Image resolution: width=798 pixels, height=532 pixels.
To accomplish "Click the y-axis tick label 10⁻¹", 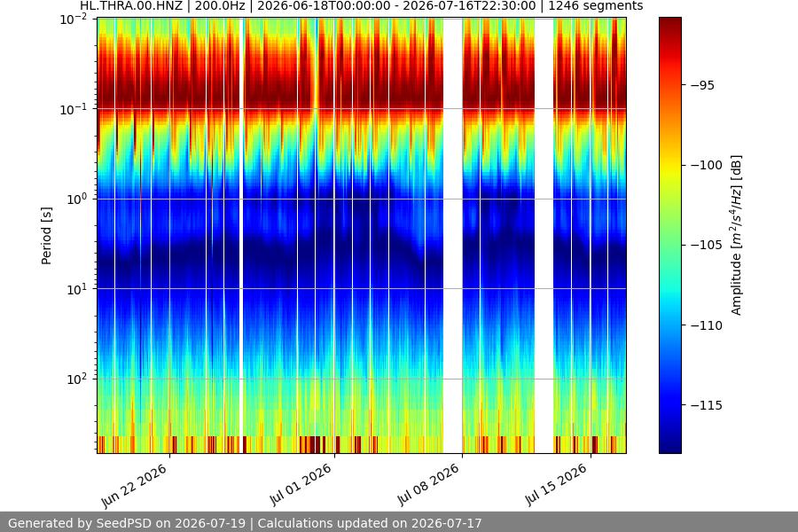I will (x=74, y=110).
